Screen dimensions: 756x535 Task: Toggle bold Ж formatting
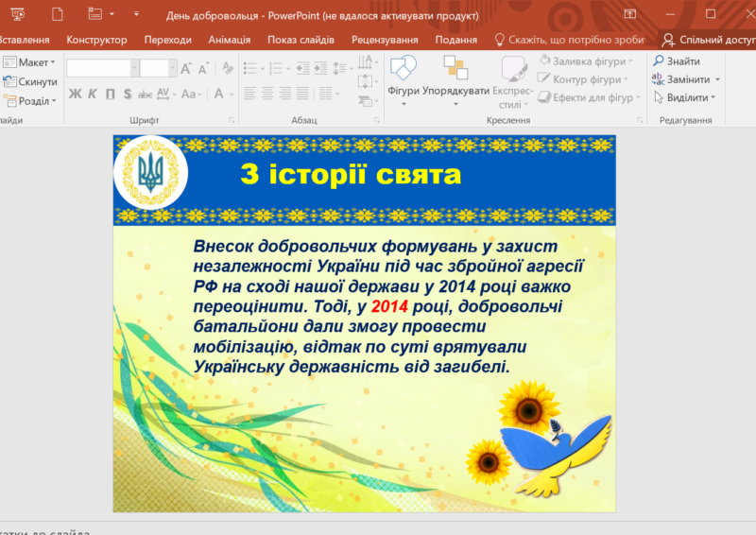(75, 94)
